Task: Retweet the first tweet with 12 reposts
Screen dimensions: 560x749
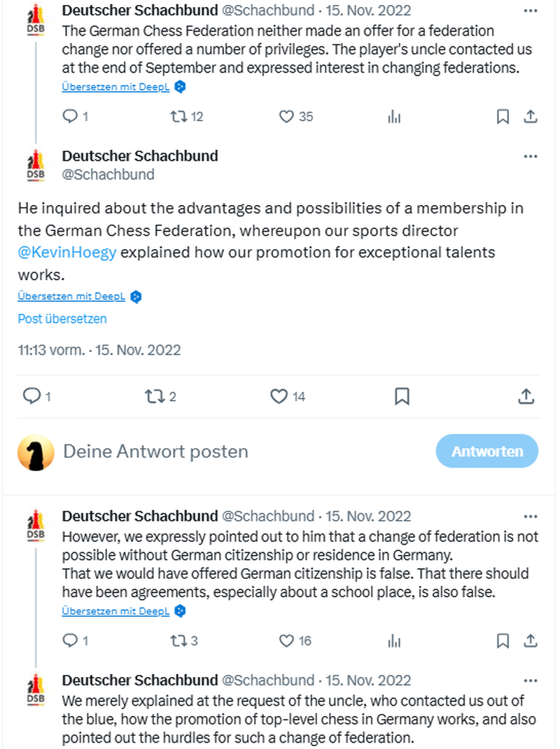Action: (x=178, y=117)
